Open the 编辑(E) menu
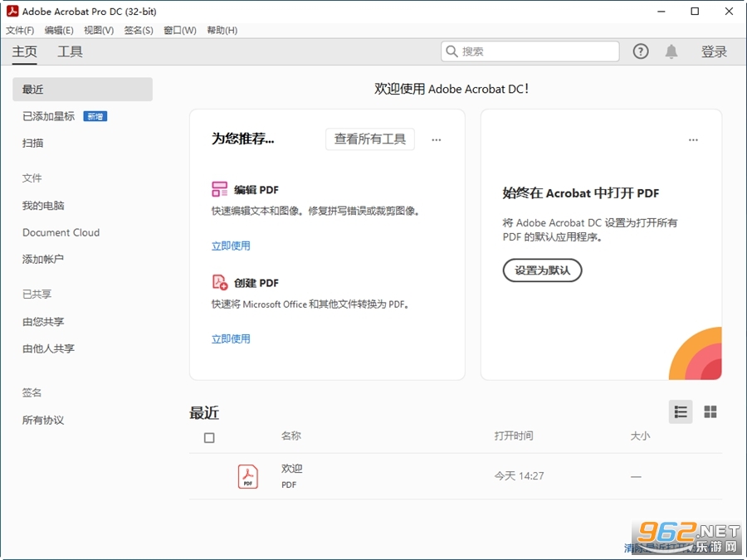Viewport: 747px width, 560px height. (x=59, y=31)
